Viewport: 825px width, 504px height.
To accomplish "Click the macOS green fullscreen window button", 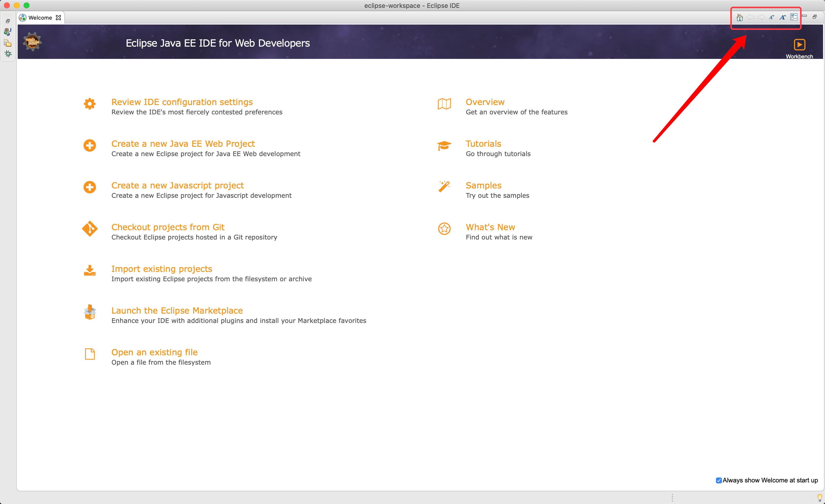I will point(27,5).
